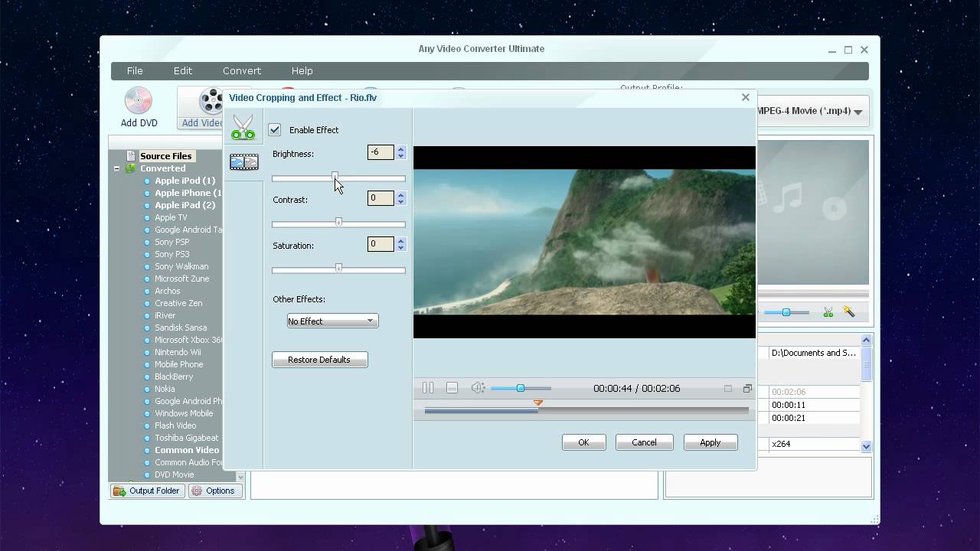The image size is (980, 551).
Task: Click the Cancel button
Action: pyautogui.click(x=644, y=442)
